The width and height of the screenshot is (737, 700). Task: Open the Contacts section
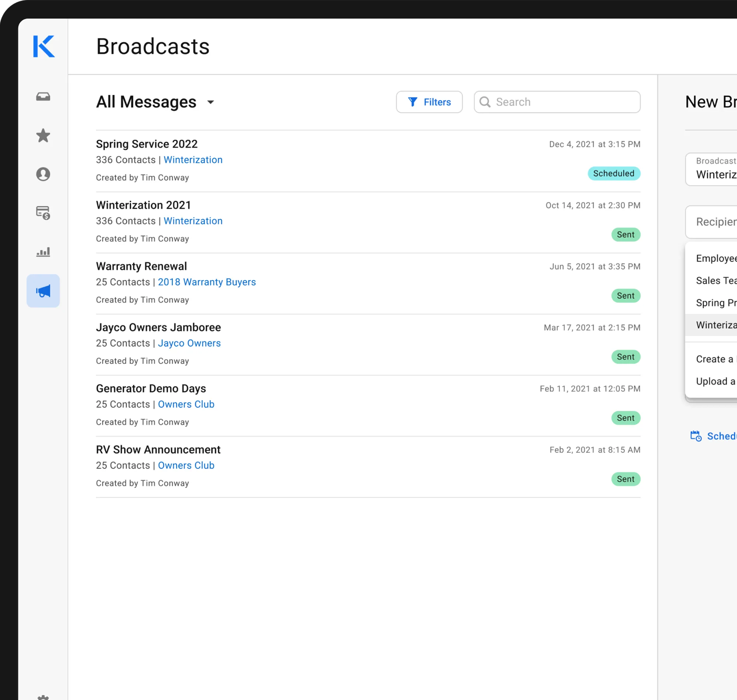[43, 174]
